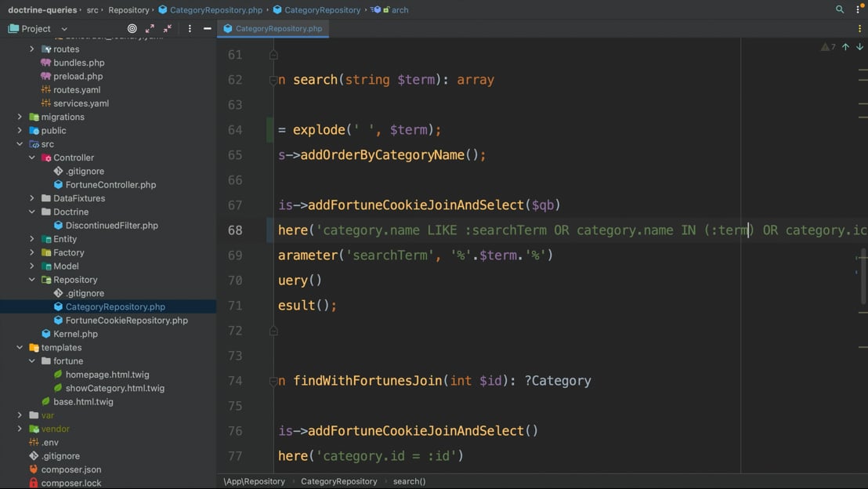Open routes.yaml in the project tree
Viewport: 868px width, 489px height.
tap(77, 89)
